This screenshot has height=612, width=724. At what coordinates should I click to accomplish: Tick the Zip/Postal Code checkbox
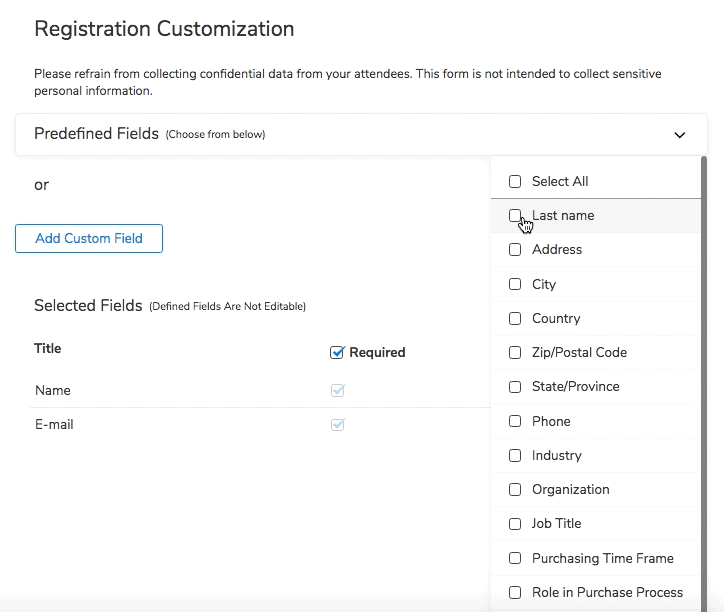515,353
